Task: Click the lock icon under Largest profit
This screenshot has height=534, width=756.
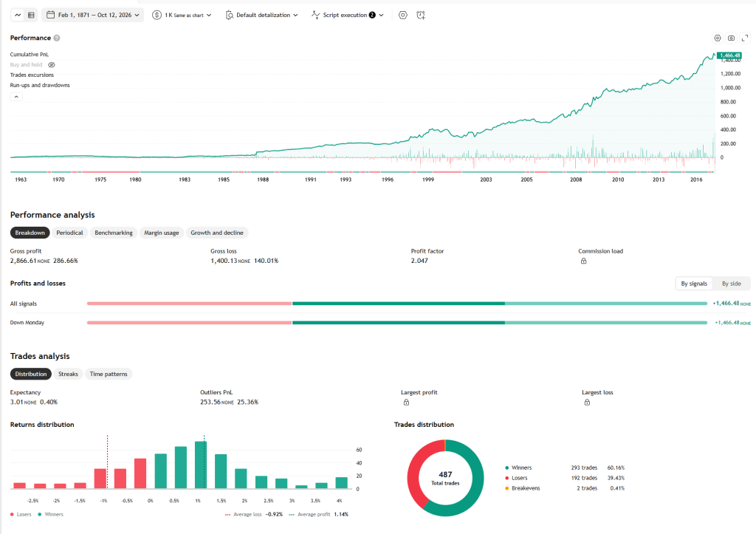Action: 406,403
